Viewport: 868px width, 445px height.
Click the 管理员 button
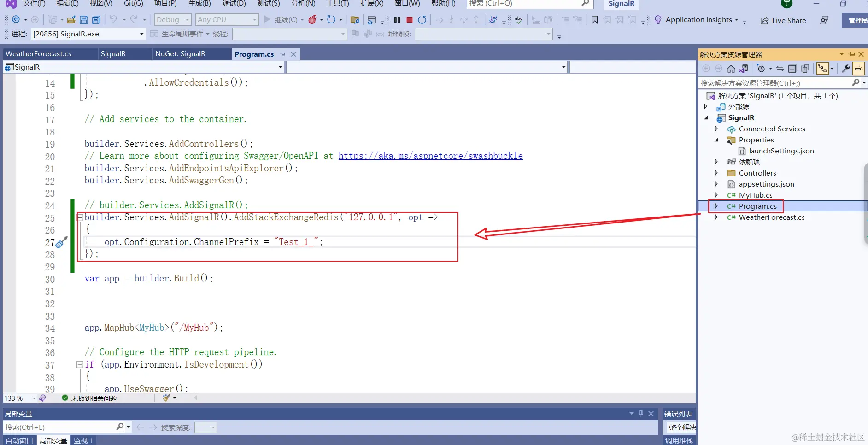(856, 21)
